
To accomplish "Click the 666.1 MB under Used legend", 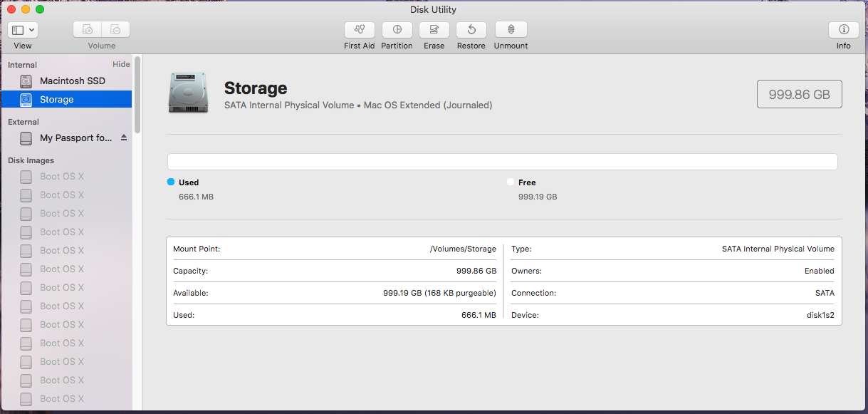I will tap(196, 197).
